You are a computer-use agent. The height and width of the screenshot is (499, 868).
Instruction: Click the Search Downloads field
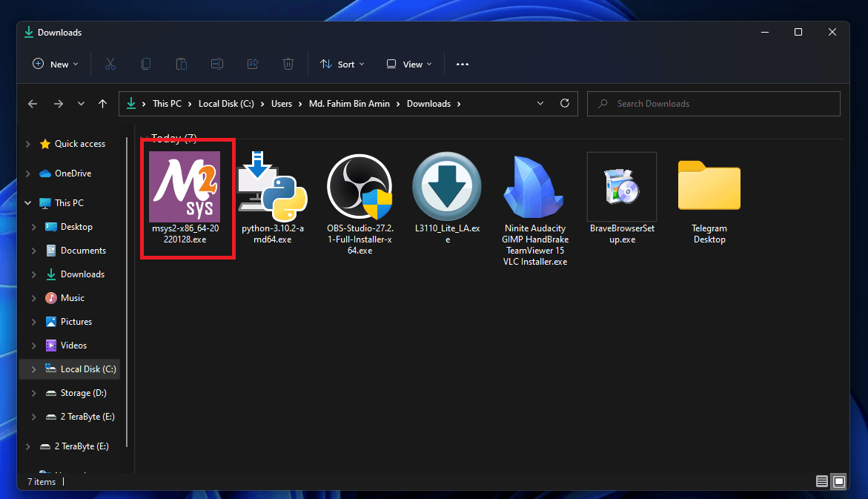[x=714, y=104]
